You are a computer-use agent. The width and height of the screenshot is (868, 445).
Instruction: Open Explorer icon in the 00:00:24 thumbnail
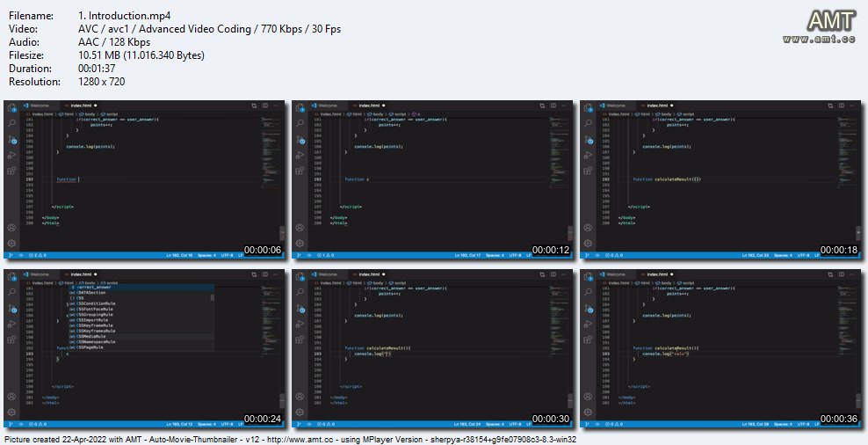pos(11,278)
